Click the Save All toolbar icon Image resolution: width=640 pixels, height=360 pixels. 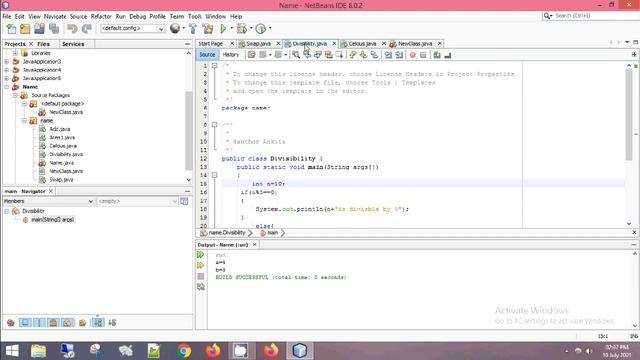[54, 29]
